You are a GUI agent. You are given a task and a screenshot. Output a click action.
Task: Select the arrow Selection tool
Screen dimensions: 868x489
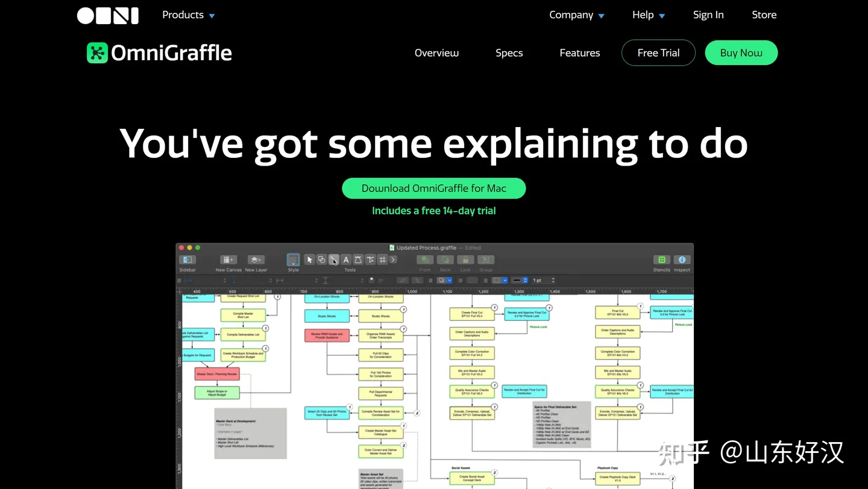click(x=309, y=260)
